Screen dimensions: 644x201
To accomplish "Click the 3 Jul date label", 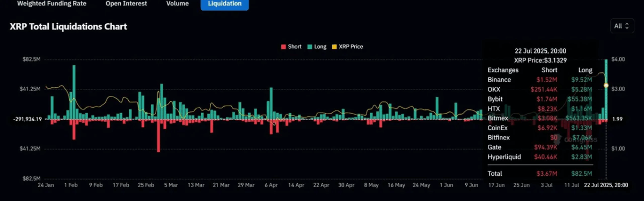I will (546, 185).
